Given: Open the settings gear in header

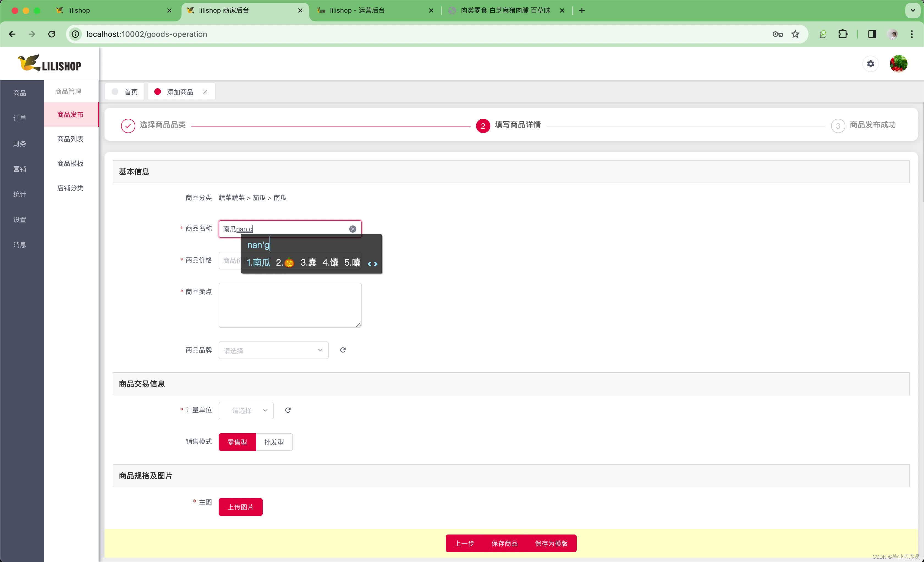Looking at the screenshot, I should [x=870, y=64].
